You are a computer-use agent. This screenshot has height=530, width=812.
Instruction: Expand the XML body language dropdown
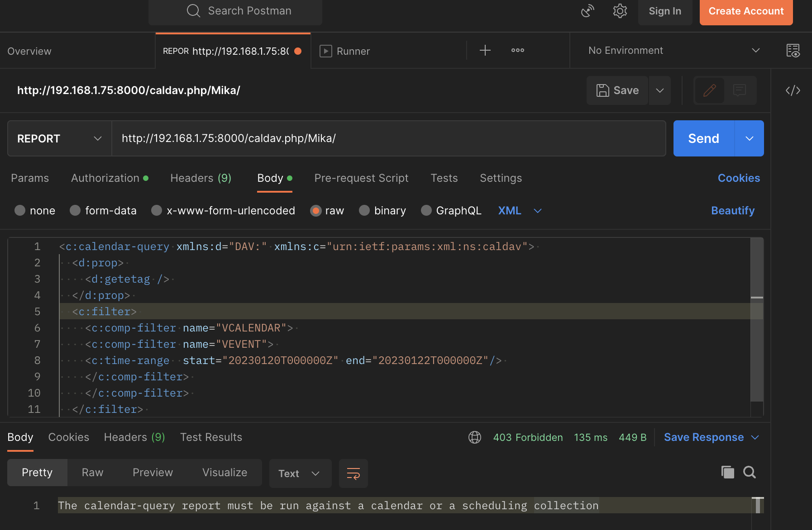[x=520, y=210]
